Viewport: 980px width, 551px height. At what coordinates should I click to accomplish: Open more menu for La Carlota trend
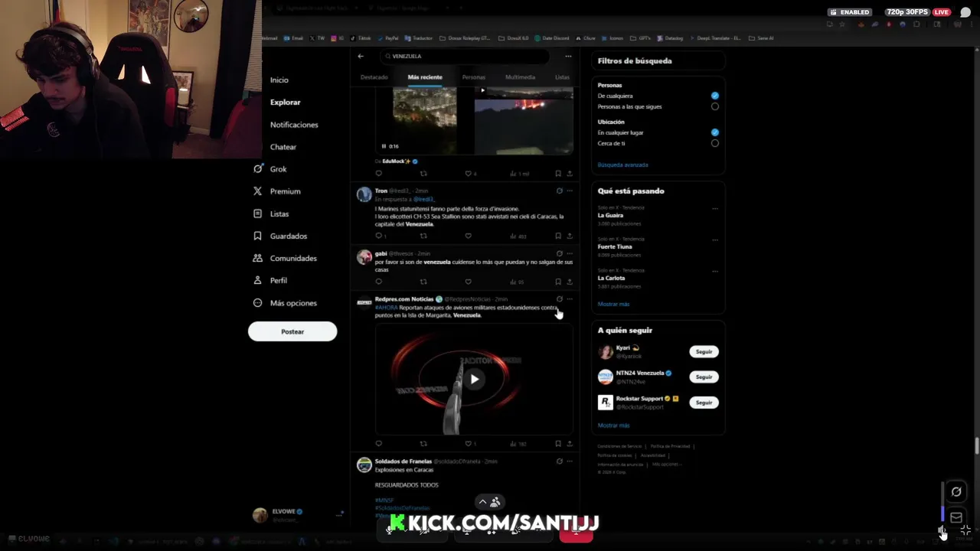point(715,271)
